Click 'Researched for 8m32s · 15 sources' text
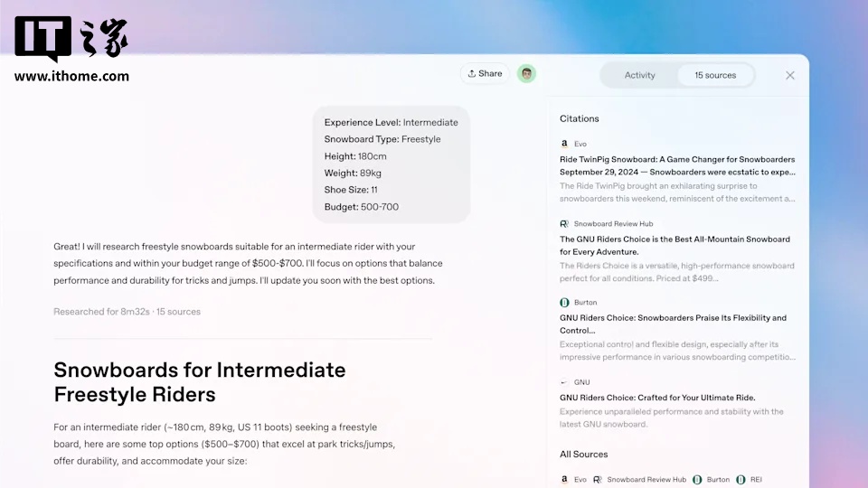The height and width of the screenshot is (488, 868). [x=127, y=312]
